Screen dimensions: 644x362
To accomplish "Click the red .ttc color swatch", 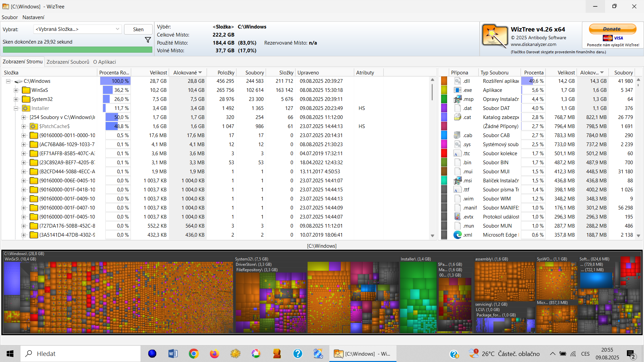I will point(444,154).
